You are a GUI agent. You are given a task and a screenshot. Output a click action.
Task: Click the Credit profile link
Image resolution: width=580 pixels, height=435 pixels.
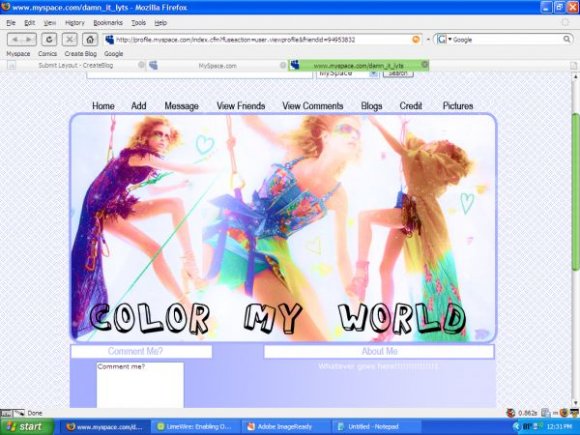coord(411,106)
